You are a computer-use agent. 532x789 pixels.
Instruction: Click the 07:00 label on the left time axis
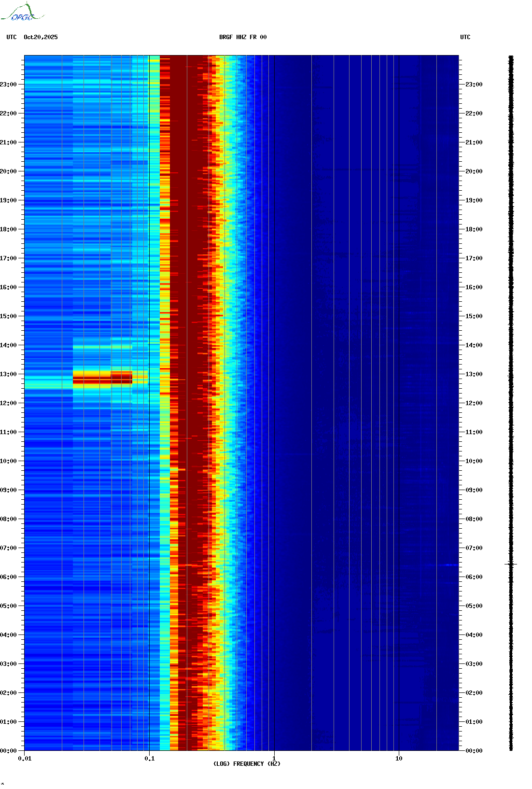click(8, 548)
